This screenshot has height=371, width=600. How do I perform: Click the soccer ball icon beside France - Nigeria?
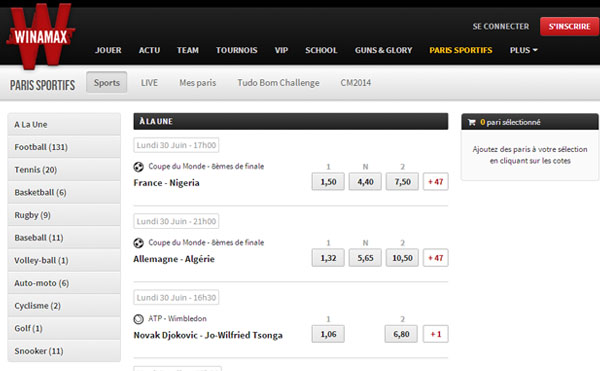138,167
